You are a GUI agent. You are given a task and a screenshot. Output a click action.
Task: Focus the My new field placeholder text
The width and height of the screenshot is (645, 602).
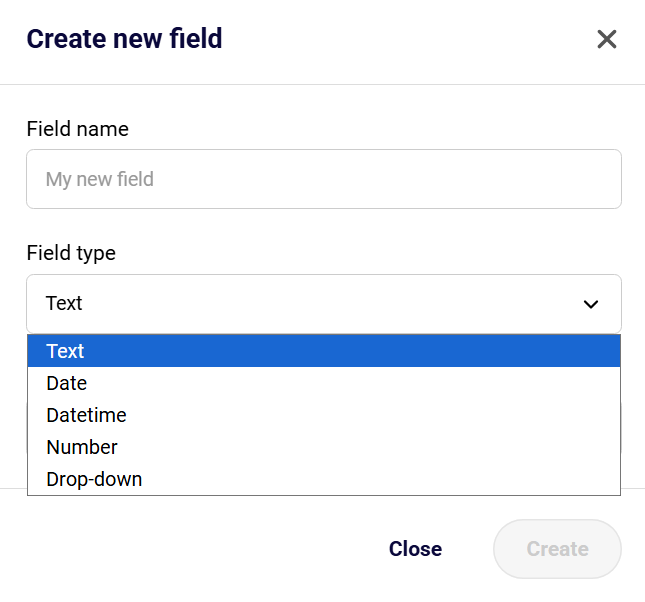pyautogui.click(x=100, y=180)
